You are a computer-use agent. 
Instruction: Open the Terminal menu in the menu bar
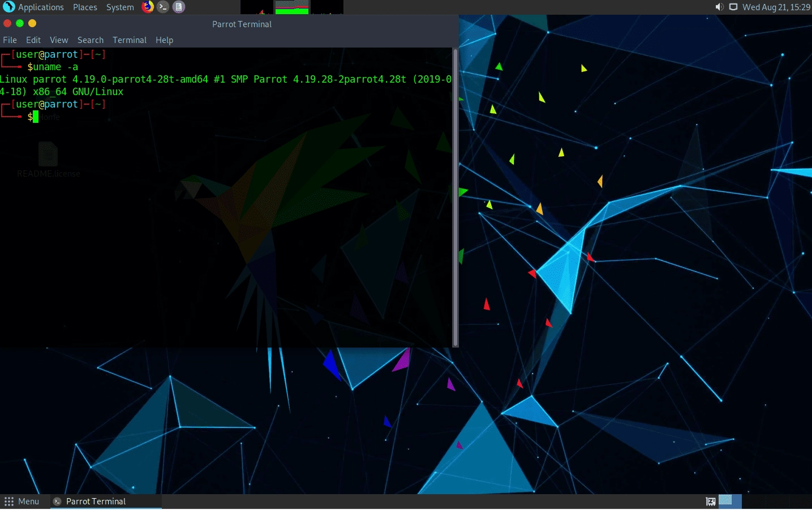[x=130, y=40]
